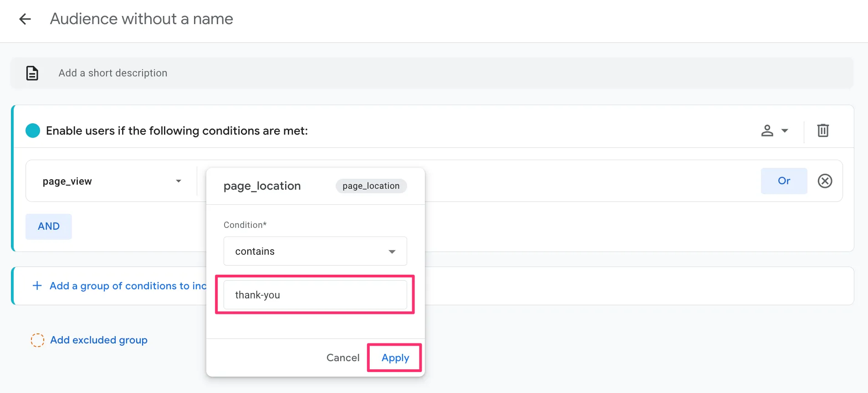868x393 pixels.
Task: Click the audience title 'Audience without a name'
Action: coord(141,19)
